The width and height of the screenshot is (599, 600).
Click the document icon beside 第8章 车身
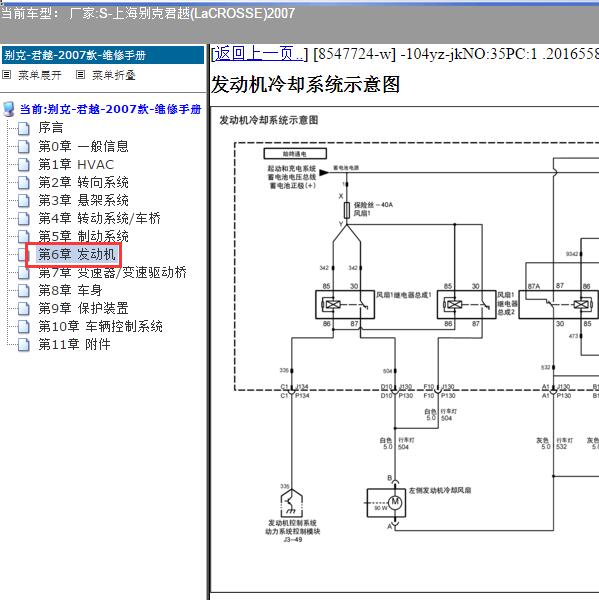24,291
